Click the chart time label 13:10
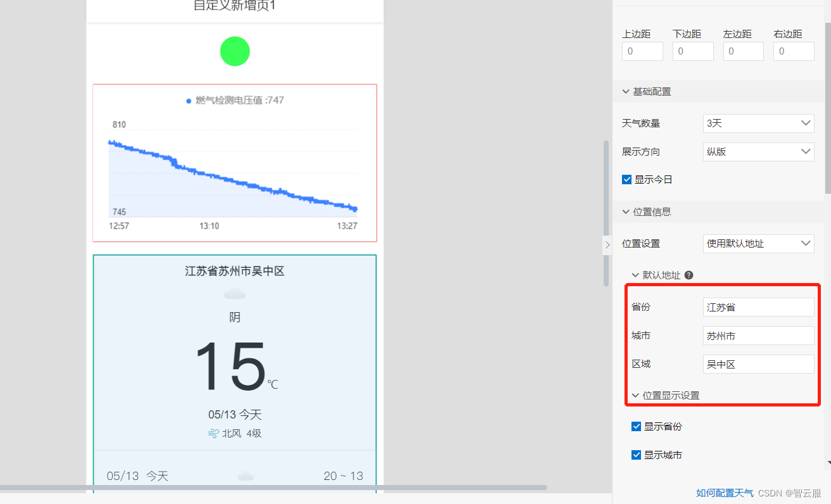Image resolution: width=831 pixels, height=504 pixels. click(209, 226)
